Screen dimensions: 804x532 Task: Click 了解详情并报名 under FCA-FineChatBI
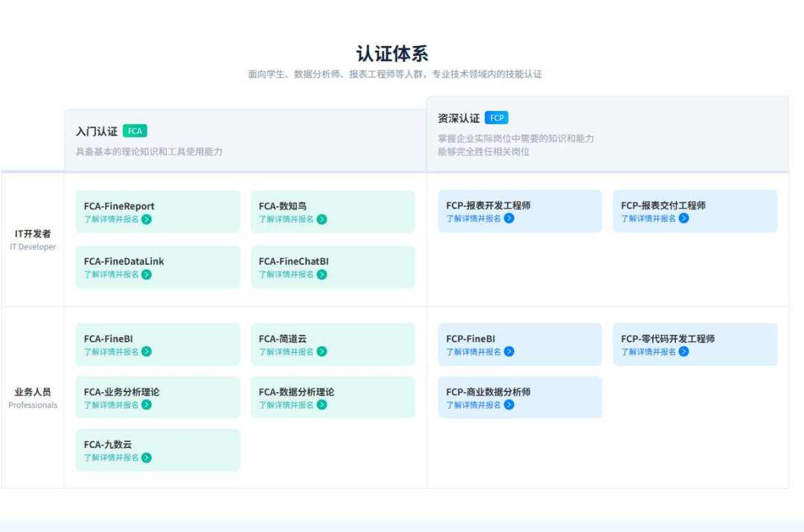point(286,275)
